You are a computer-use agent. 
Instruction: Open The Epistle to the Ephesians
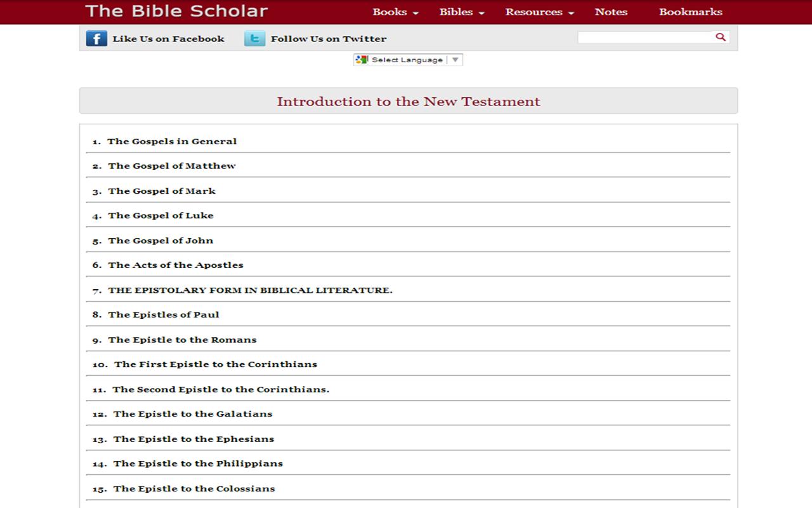click(x=193, y=439)
